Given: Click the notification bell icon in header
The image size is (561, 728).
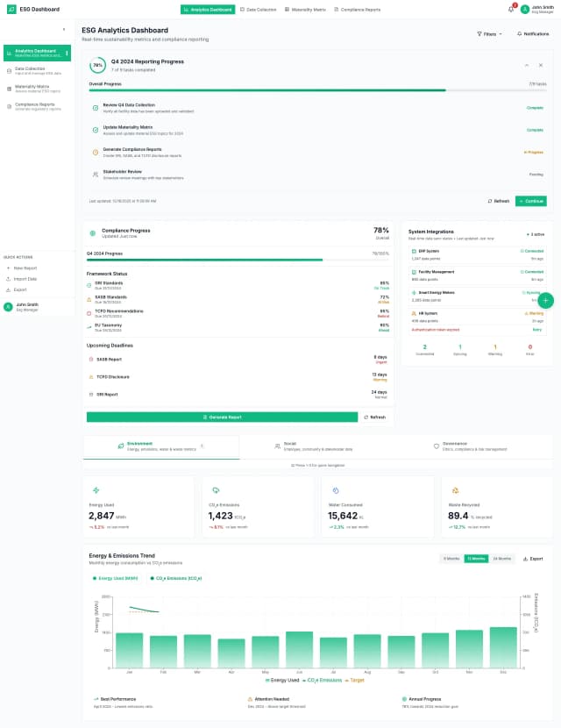Looking at the screenshot, I should (x=511, y=9).
